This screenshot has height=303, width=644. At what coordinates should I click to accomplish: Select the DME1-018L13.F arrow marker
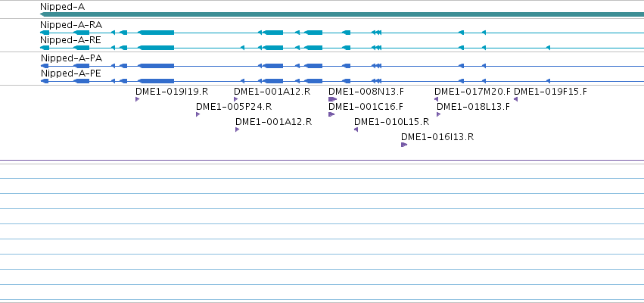(439, 114)
